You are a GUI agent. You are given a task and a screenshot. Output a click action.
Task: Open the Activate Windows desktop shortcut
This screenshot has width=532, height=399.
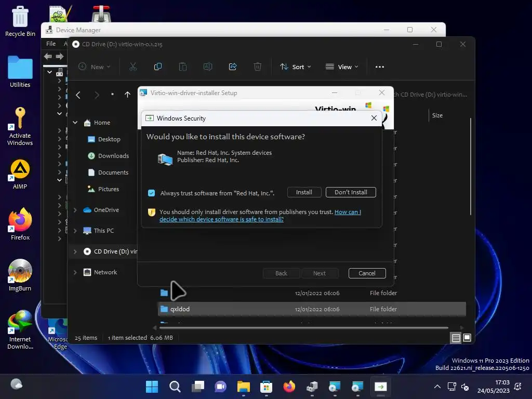[20, 126]
